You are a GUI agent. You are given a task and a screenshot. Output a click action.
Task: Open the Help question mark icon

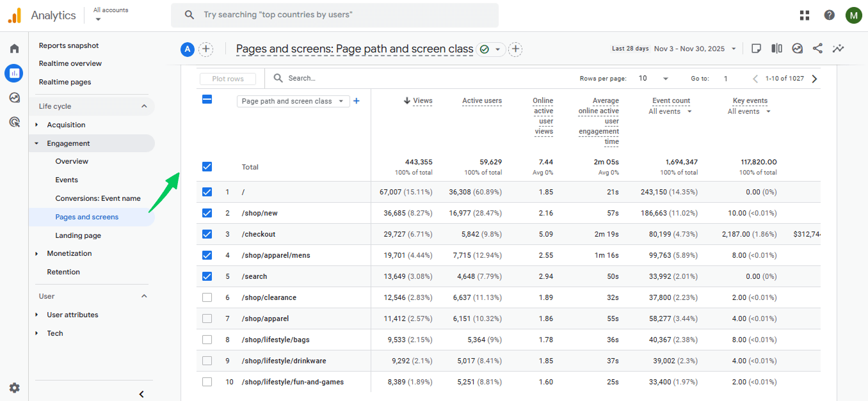click(x=829, y=15)
